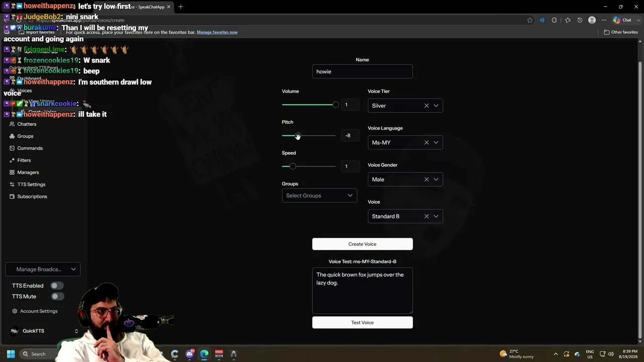Viewport: 644px width, 362px height.
Task: Open the Manage Broadcaster dropdown
Action: (43, 269)
